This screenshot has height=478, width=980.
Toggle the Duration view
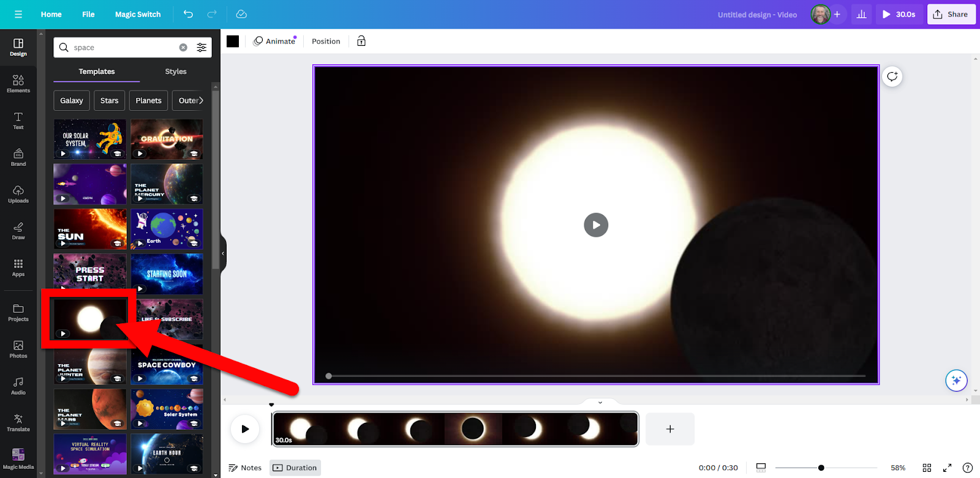(x=295, y=468)
